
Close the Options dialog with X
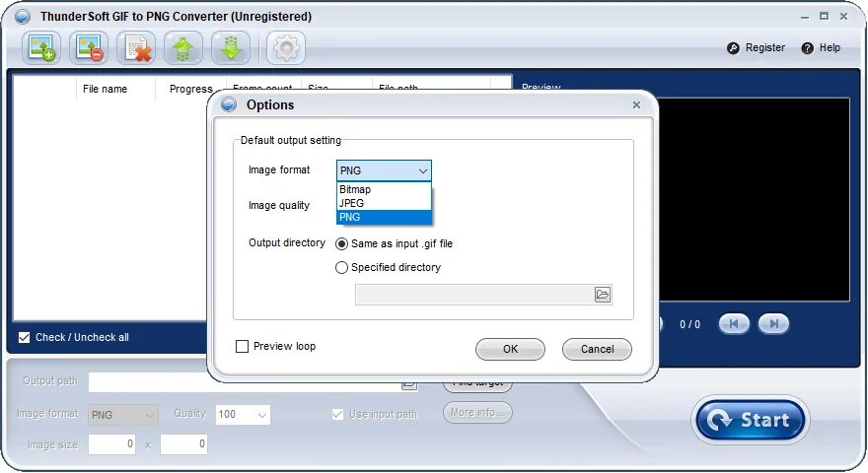point(636,104)
